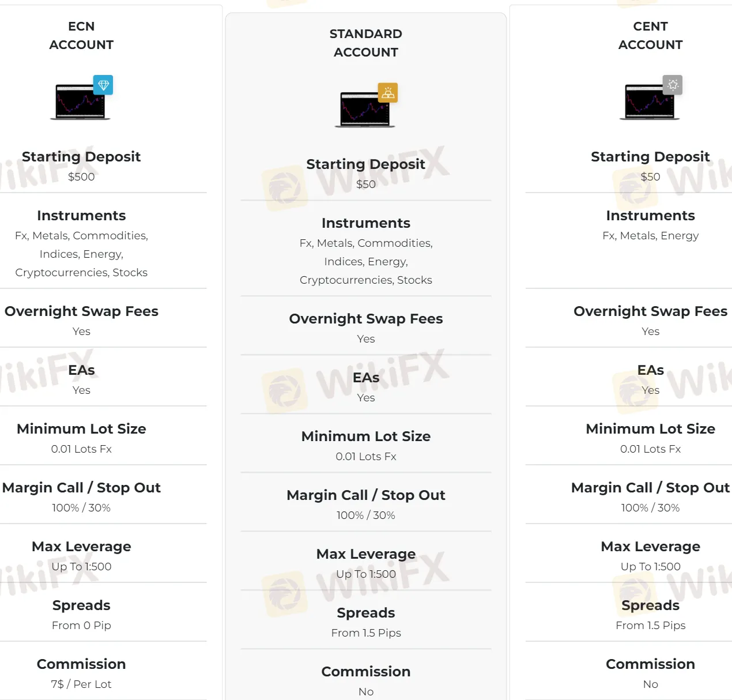Screen dimensions: 732x700
Task: Select the Cent Account heading
Action: tap(650, 36)
